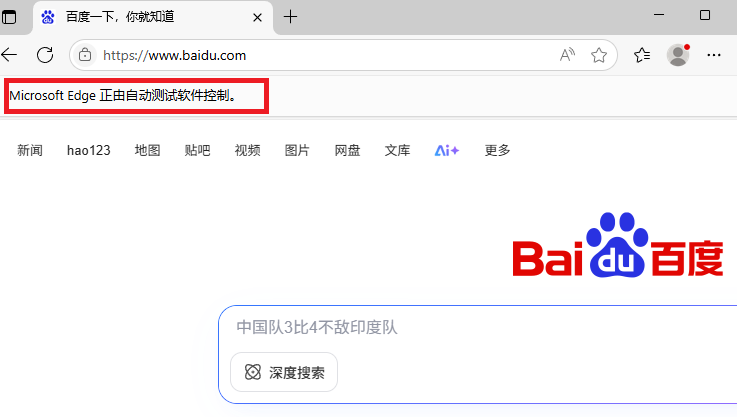Click the Baidu logo
737x417 pixels.
tap(618, 245)
